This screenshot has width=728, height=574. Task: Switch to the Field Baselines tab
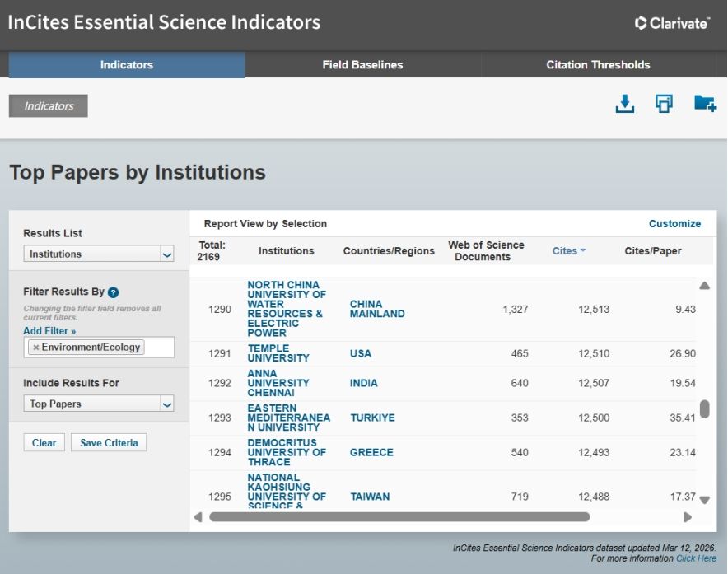[362, 65]
